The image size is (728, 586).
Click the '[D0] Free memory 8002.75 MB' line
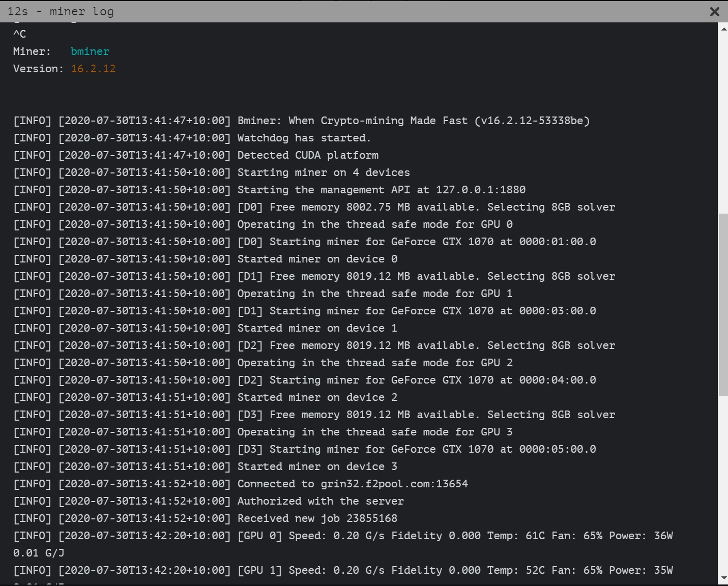pyautogui.click(x=314, y=207)
